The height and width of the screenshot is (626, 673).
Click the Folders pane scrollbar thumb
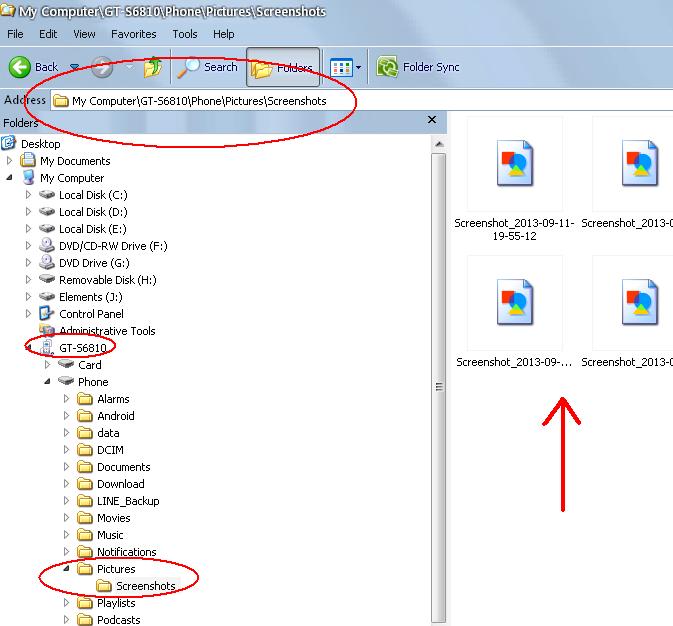[x=439, y=387]
